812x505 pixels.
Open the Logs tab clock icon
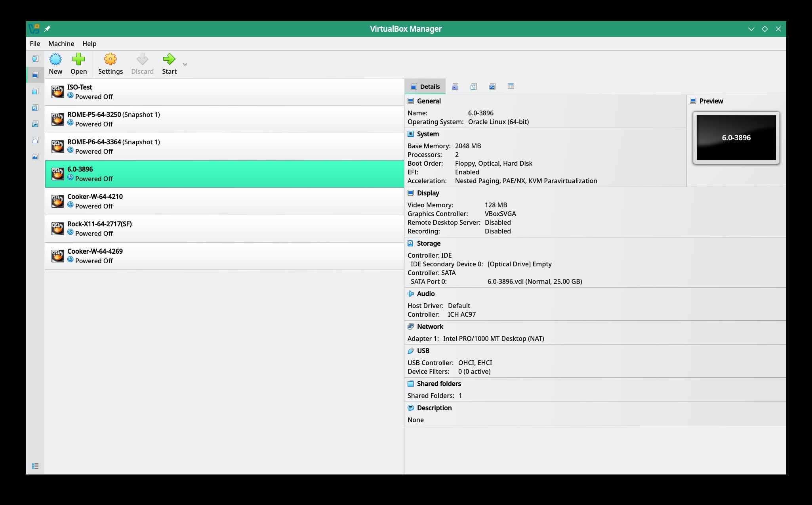pos(473,87)
